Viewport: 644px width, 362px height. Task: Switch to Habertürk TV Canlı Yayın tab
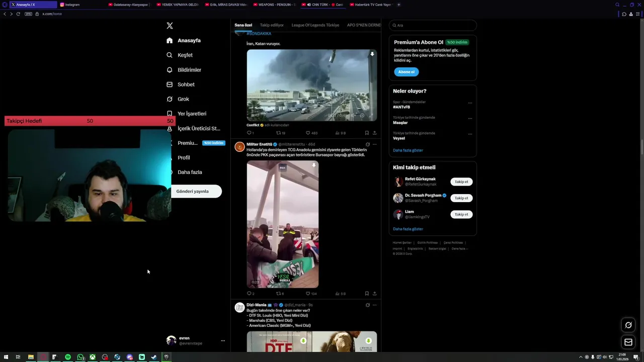pyautogui.click(x=370, y=5)
